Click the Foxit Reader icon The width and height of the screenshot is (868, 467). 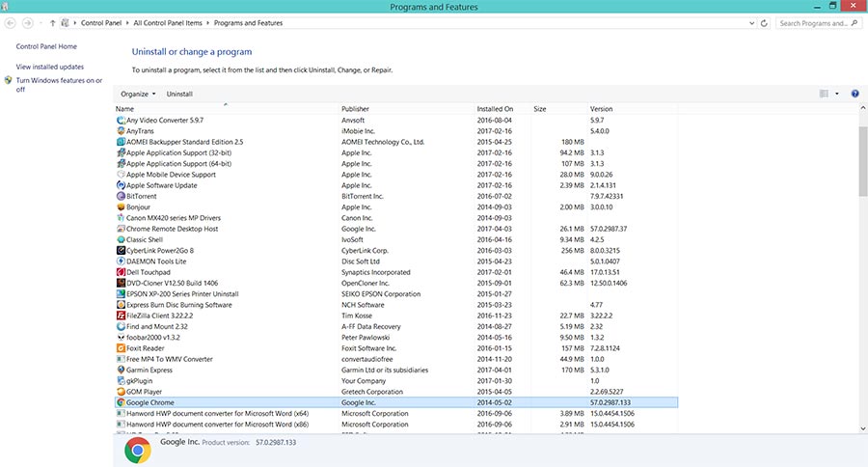click(121, 348)
